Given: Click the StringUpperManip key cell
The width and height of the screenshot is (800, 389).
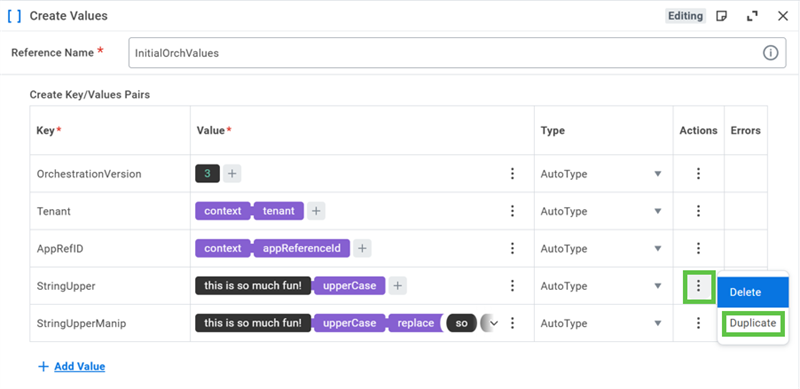Looking at the screenshot, I should click(110, 323).
